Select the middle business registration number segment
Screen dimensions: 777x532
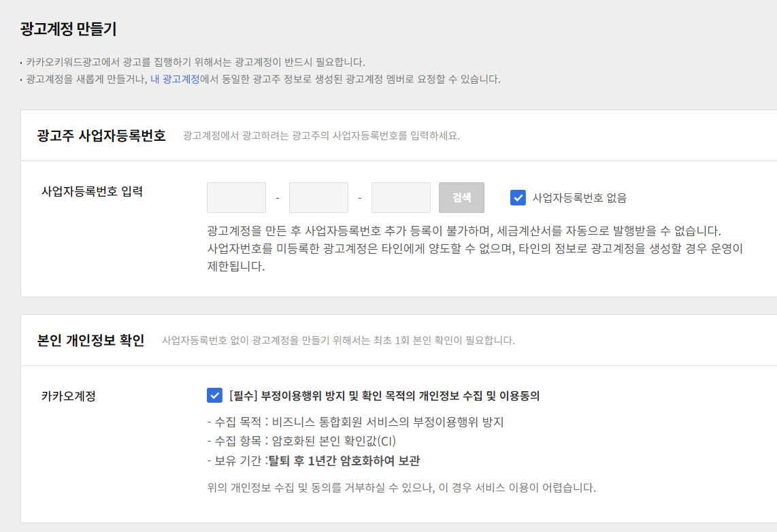(318, 197)
